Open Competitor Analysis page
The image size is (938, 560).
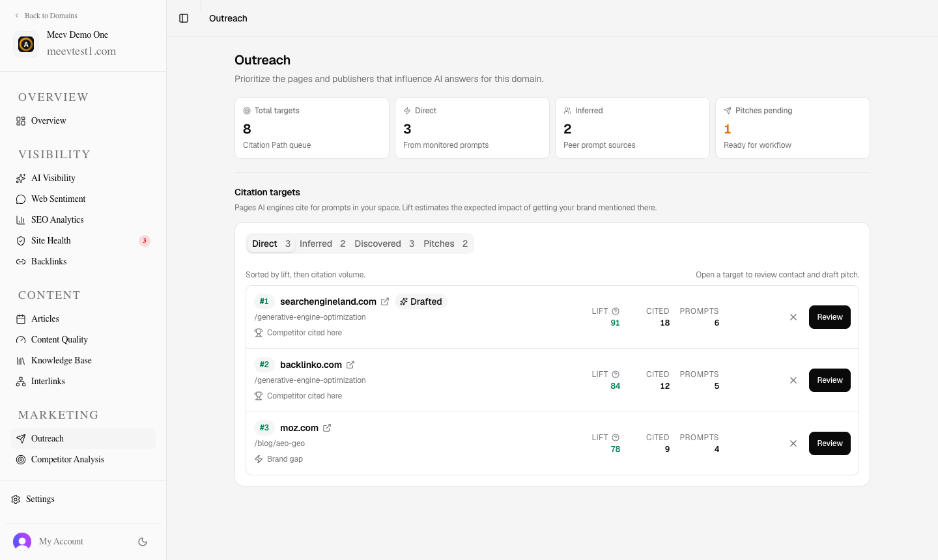(83, 460)
